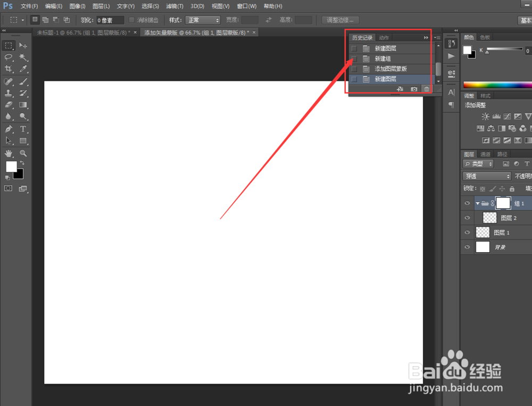Open 图像(I) menu
The width and height of the screenshot is (532, 406).
tap(77, 6)
